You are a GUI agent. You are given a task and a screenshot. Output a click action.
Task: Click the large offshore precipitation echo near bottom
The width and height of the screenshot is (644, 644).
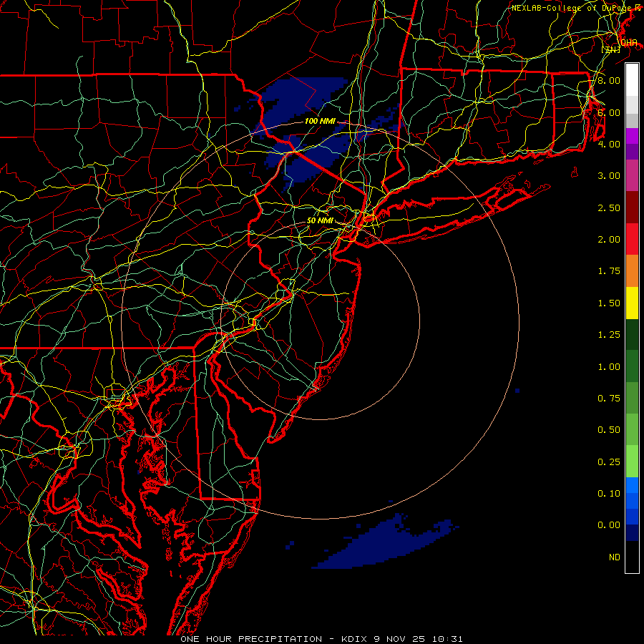(382, 546)
